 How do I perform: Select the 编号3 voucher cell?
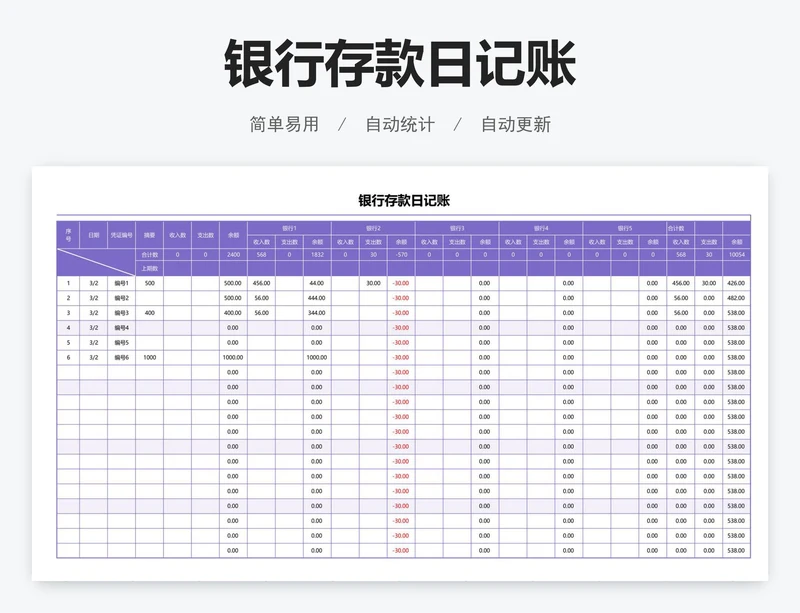[x=121, y=313]
